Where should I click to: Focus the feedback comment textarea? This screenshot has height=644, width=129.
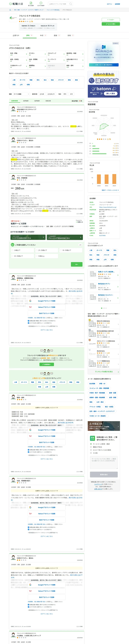click(x=104, y=462)
